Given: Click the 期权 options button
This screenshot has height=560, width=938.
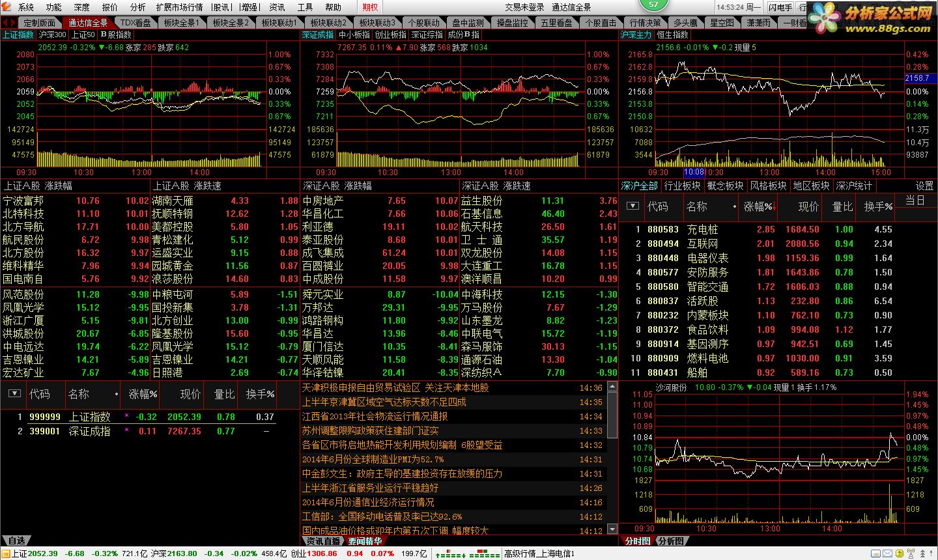Looking at the screenshot, I should 370,7.
